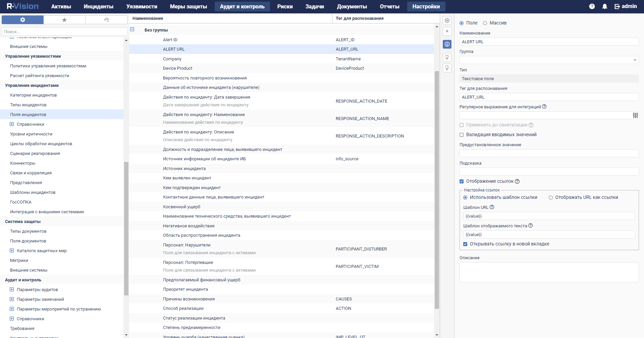Select Отображать URL как ссылки option
This screenshot has width=644, height=338.
pos(551,198)
